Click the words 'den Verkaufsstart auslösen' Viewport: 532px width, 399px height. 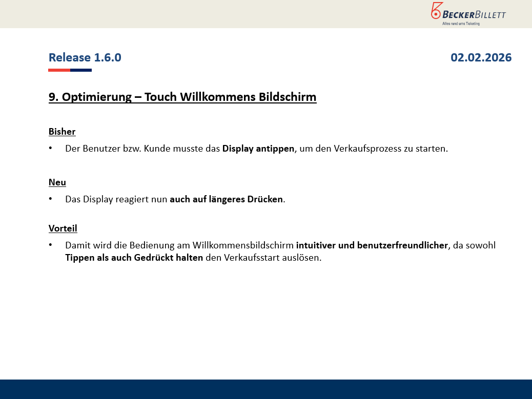[x=263, y=258]
